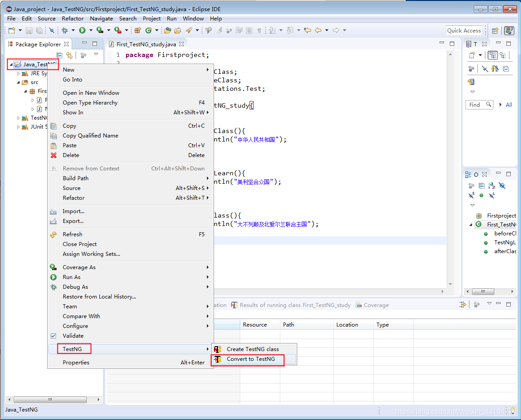Click the Convert to TestNG icon
Image resolution: width=521 pixels, height=420 pixels.
click(x=218, y=359)
